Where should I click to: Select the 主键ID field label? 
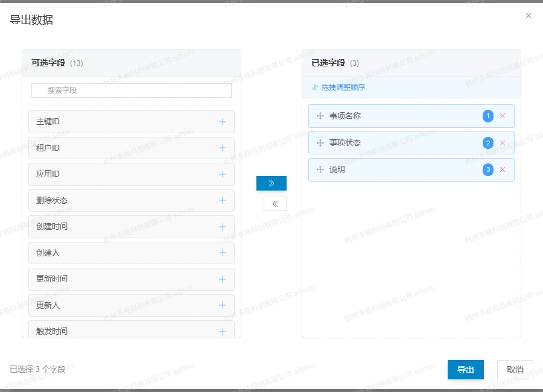(48, 122)
